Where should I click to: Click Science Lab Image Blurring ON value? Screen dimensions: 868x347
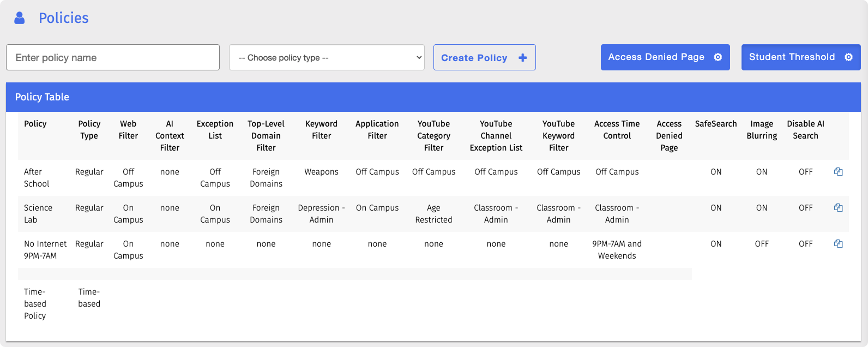762,208
